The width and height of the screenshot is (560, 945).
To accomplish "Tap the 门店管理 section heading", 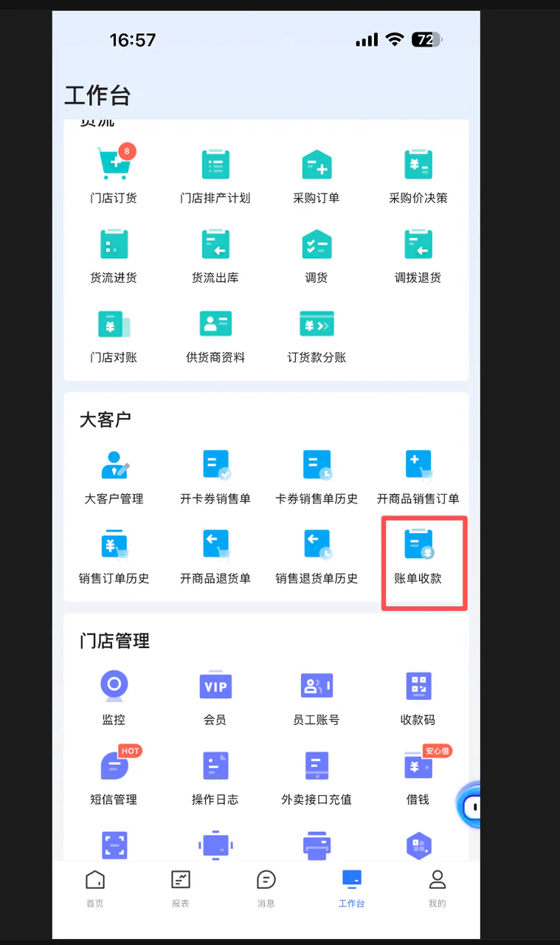I will [x=114, y=640].
